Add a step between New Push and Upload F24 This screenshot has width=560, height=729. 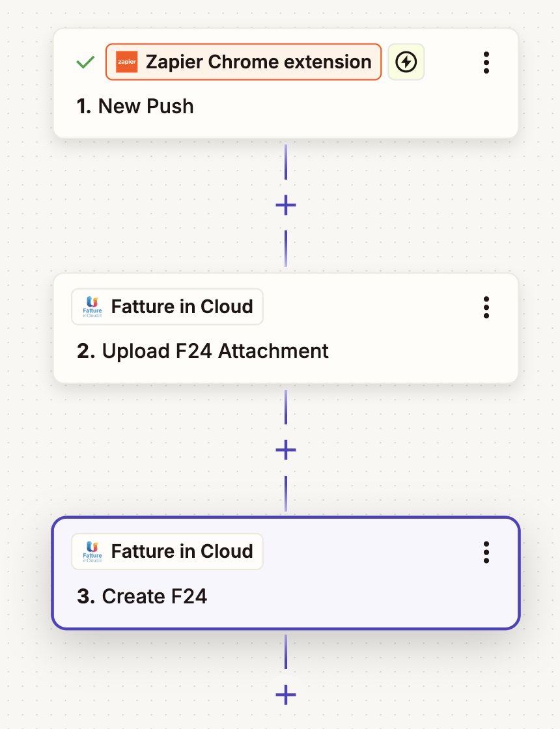coord(285,205)
